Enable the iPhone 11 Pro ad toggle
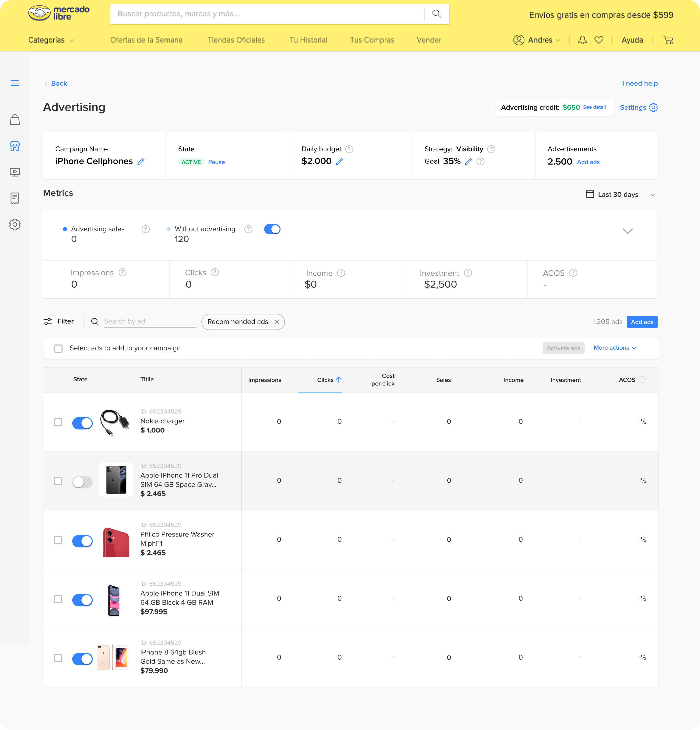700x730 pixels. pyautogui.click(x=82, y=482)
